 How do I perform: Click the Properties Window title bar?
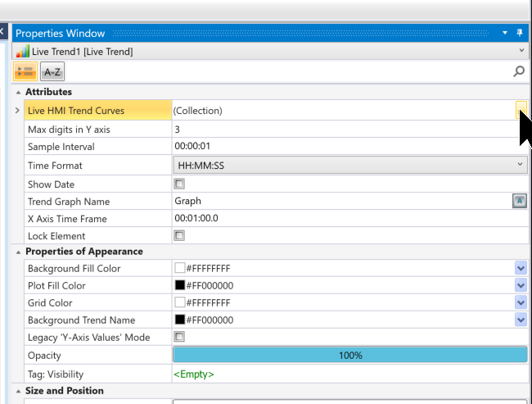click(270, 33)
